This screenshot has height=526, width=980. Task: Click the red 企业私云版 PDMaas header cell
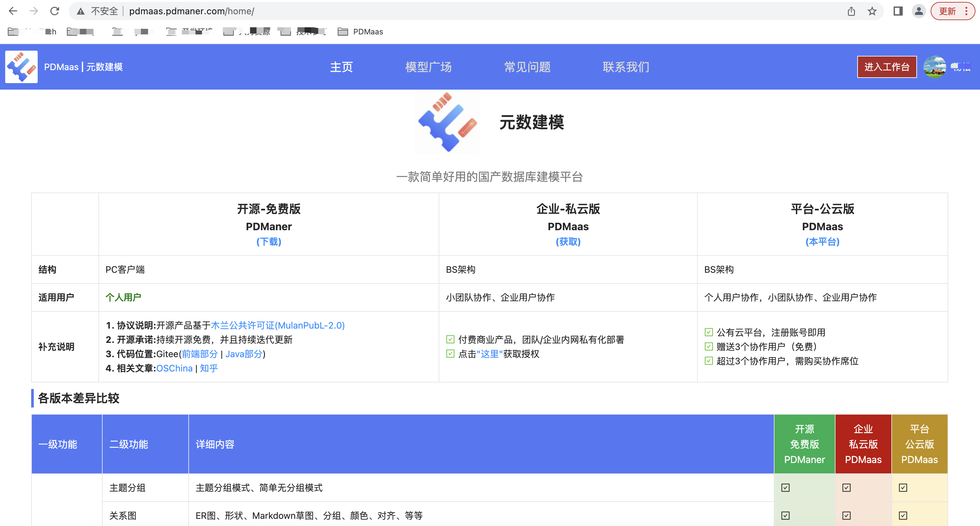[863, 444]
